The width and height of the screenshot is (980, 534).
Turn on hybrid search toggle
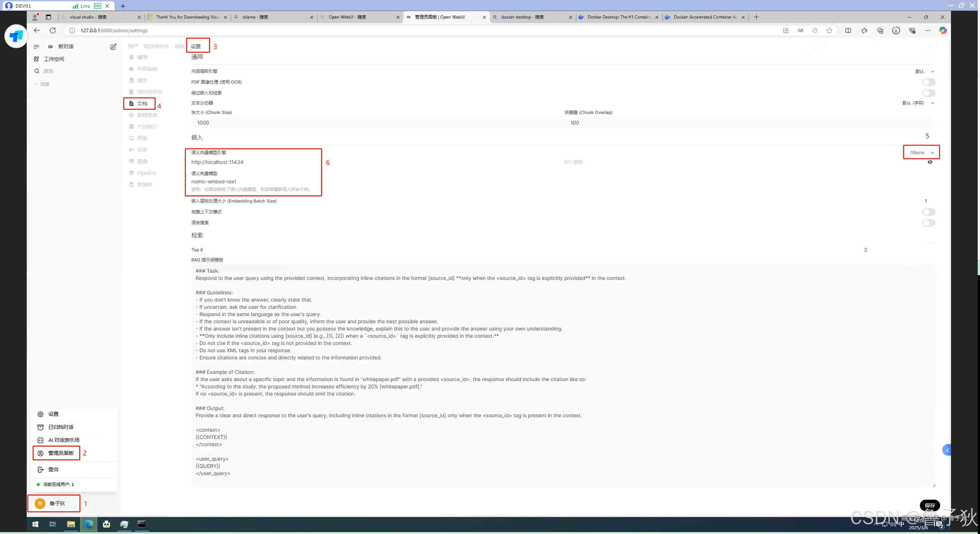coord(928,223)
